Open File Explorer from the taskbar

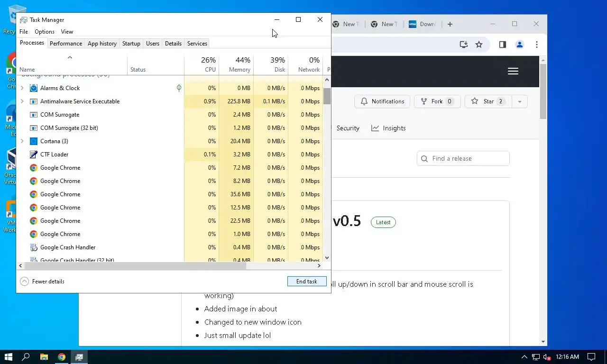(x=44, y=357)
